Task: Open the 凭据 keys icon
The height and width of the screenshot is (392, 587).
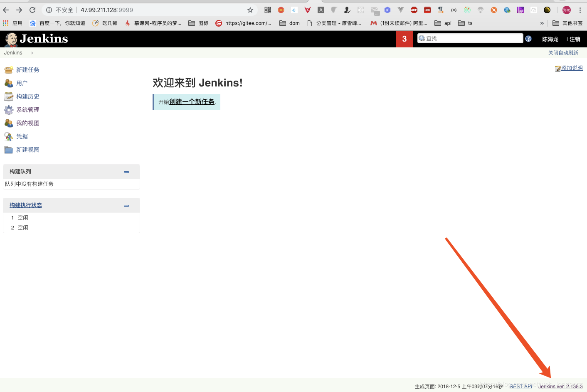Action: [x=9, y=136]
